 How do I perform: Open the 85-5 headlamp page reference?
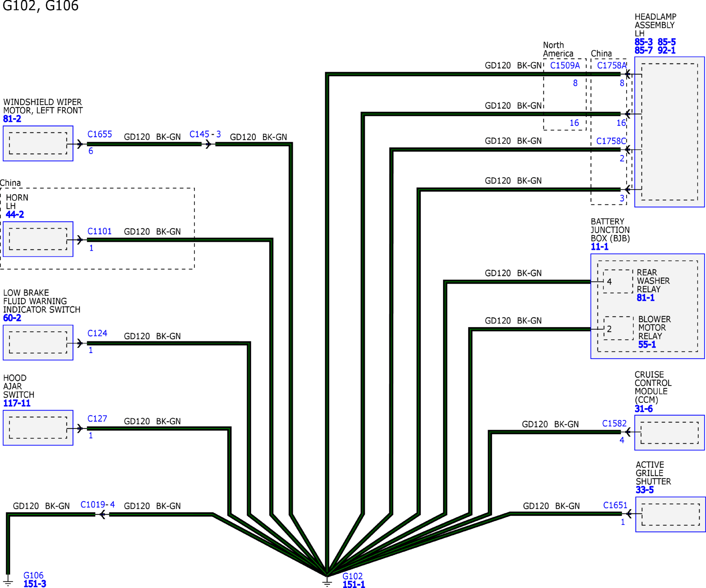667,42
